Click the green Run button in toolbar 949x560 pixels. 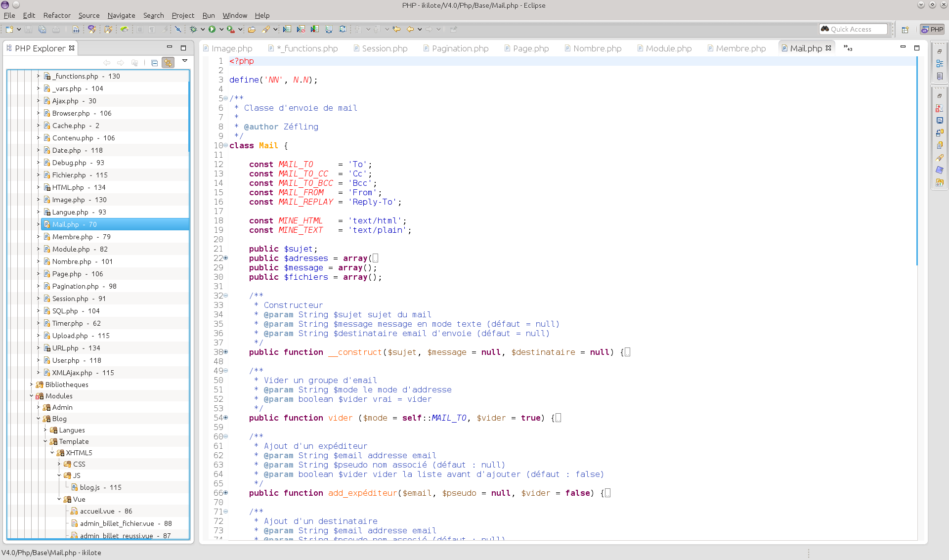click(x=212, y=30)
